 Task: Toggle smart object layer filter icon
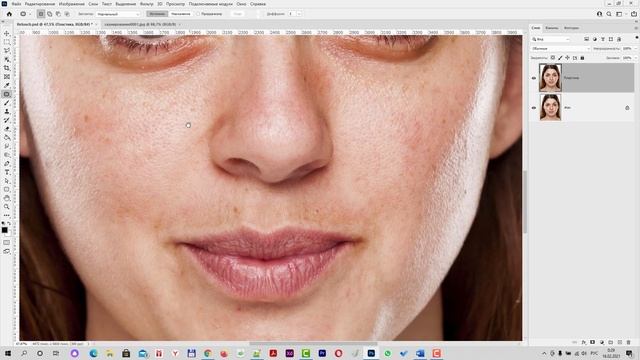point(619,39)
